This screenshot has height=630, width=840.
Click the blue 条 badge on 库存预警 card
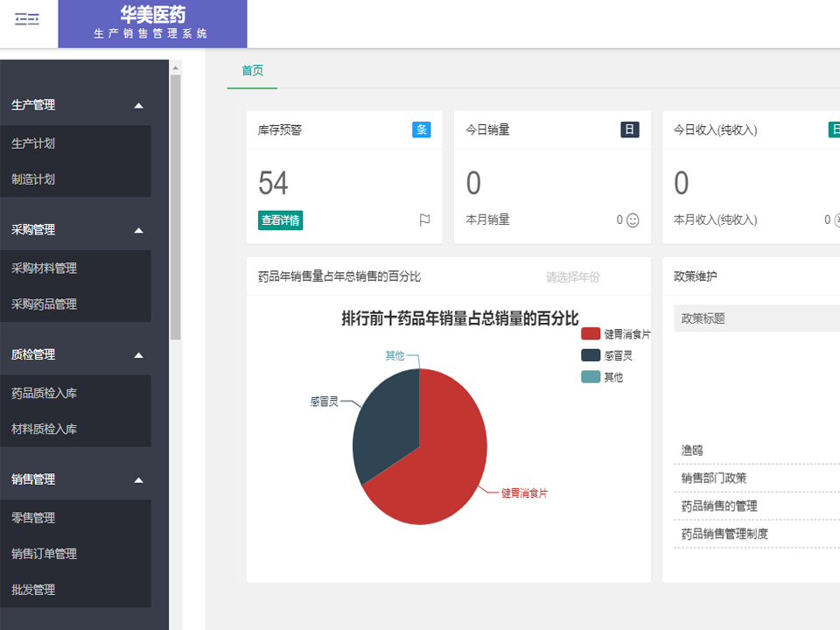pyautogui.click(x=421, y=129)
